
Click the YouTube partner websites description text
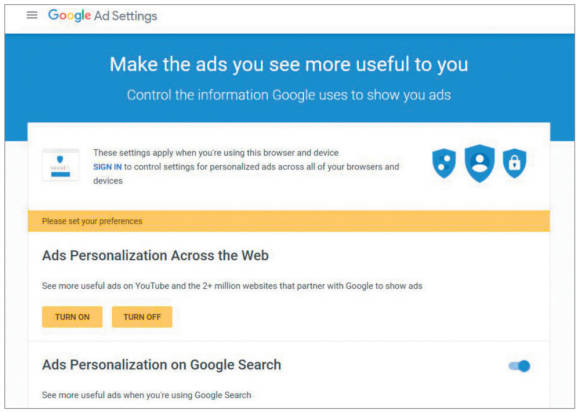pos(232,286)
